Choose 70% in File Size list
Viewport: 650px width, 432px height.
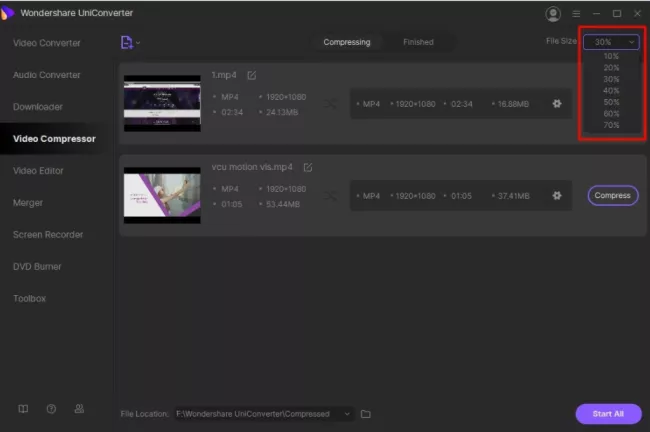pos(611,125)
